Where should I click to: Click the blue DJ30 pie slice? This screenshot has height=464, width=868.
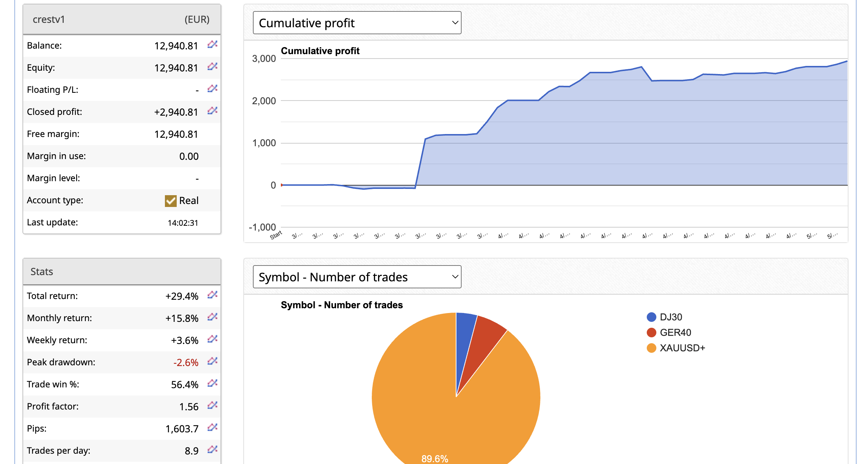pyautogui.click(x=463, y=342)
